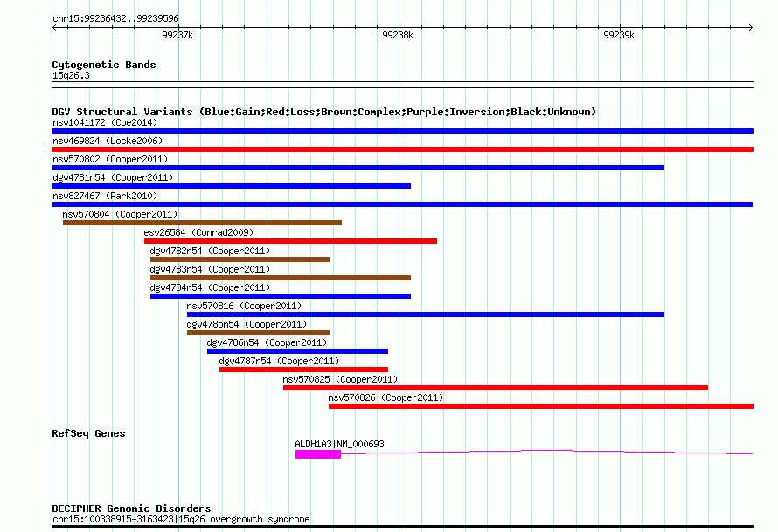Click the blue dgv4786n54 variant bar
778x532 pixels.
(298, 351)
